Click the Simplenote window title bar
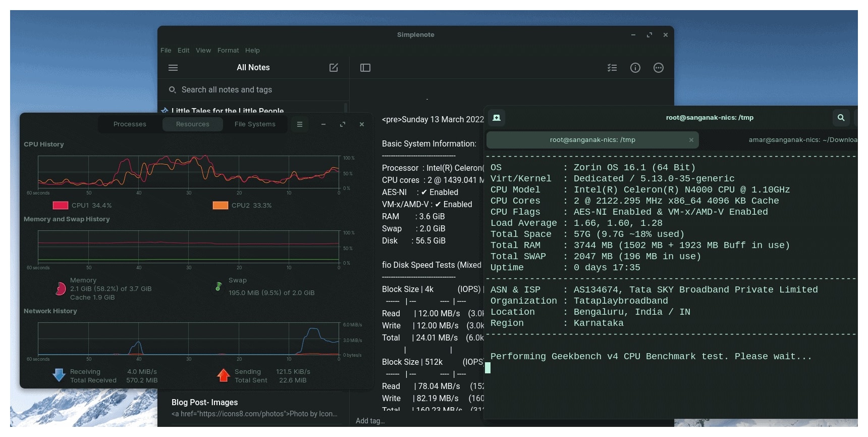 (415, 35)
